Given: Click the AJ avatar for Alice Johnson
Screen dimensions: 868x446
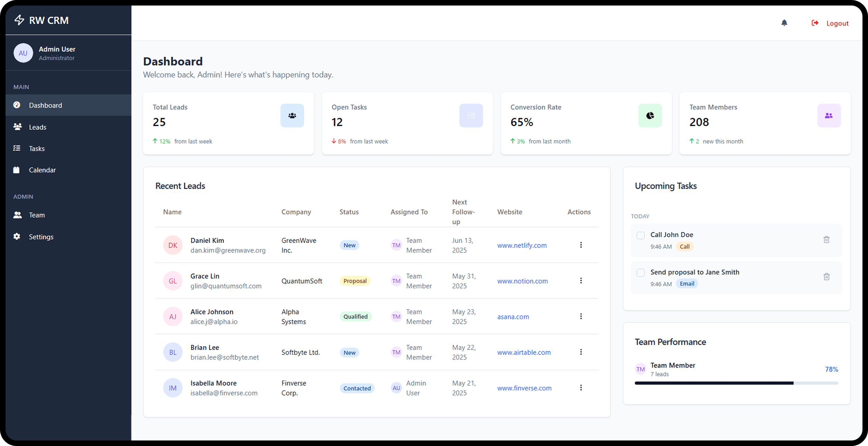Looking at the screenshot, I should coord(173,317).
